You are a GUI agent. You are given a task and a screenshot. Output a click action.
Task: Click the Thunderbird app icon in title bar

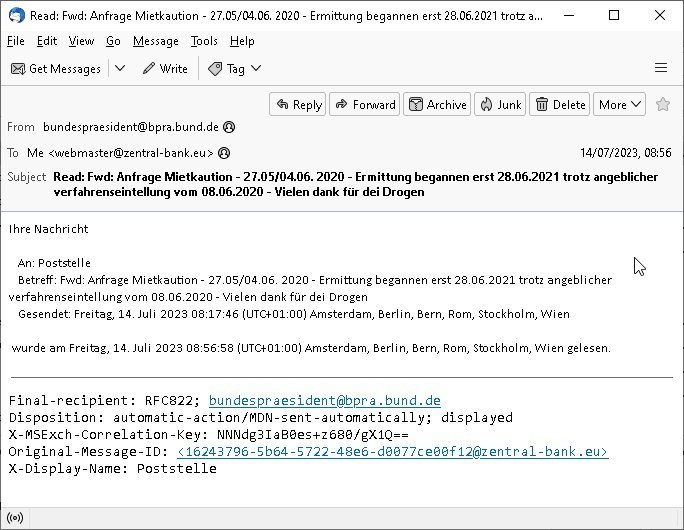17,15
